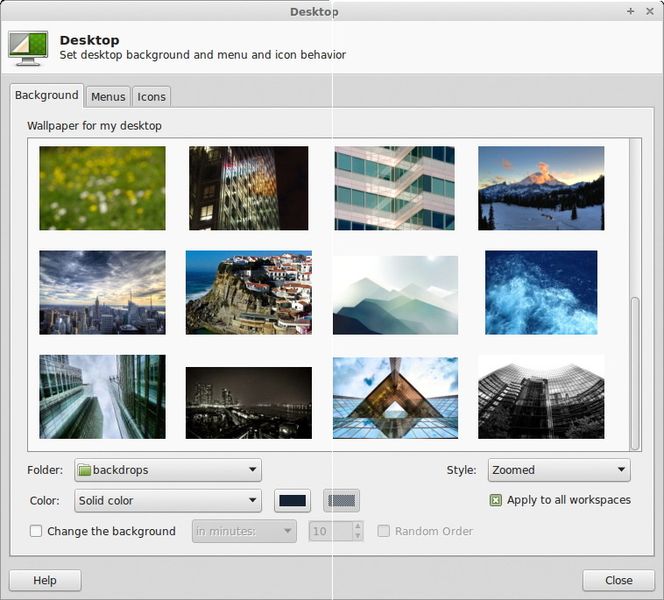Choose the snowy mountain sunset wallpaper
This screenshot has height=600, width=664.
[x=540, y=188]
